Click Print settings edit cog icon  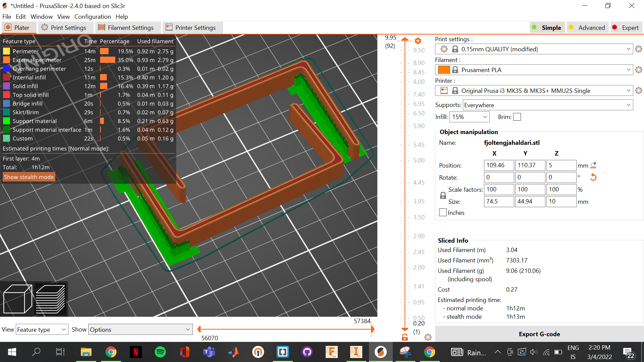[x=638, y=49]
